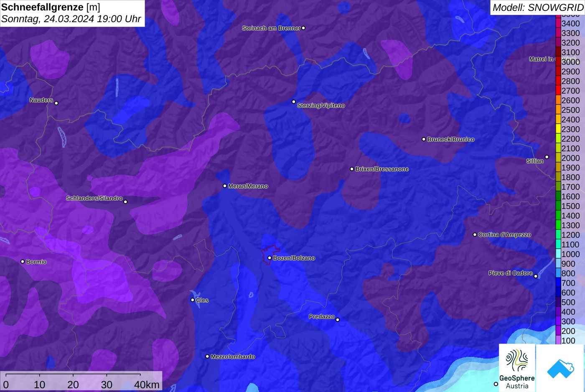585x392 pixels.
Task: Open the GeoSphere Austria logo
Action: [517, 368]
